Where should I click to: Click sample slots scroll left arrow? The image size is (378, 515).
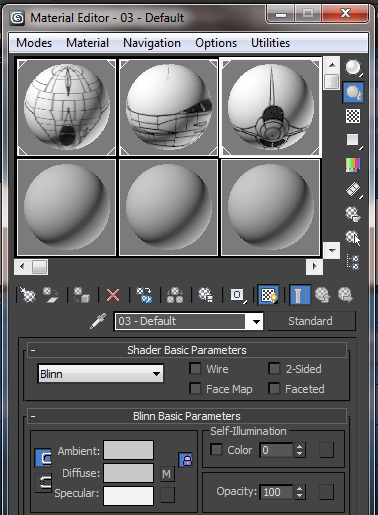(22, 267)
